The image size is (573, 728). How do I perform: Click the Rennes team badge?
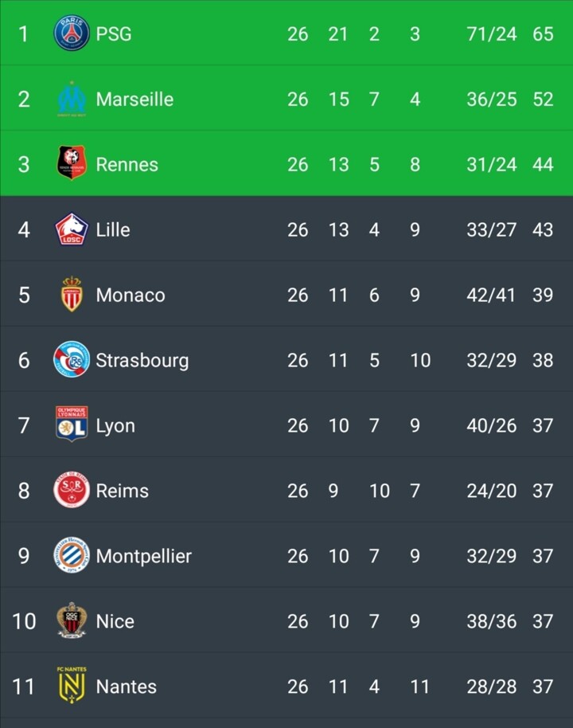tap(72, 164)
